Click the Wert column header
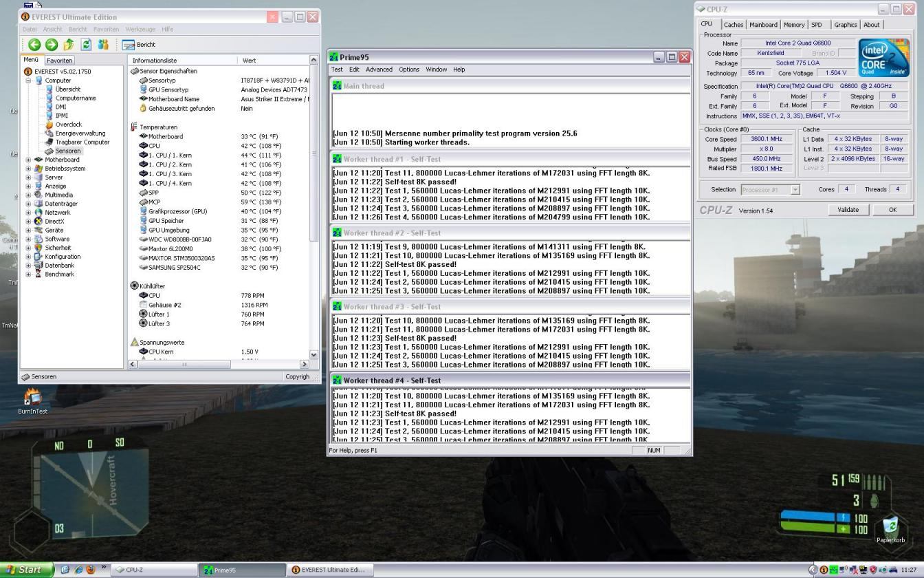924x578 pixels. click(x=274, y=61)
